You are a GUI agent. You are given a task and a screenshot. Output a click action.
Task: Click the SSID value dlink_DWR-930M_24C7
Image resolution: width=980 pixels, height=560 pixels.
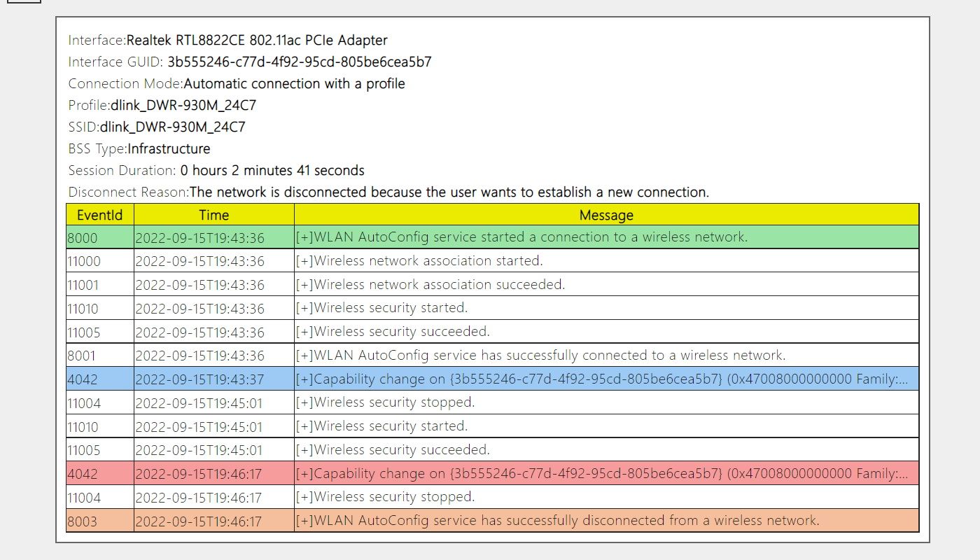click(172, 127)
